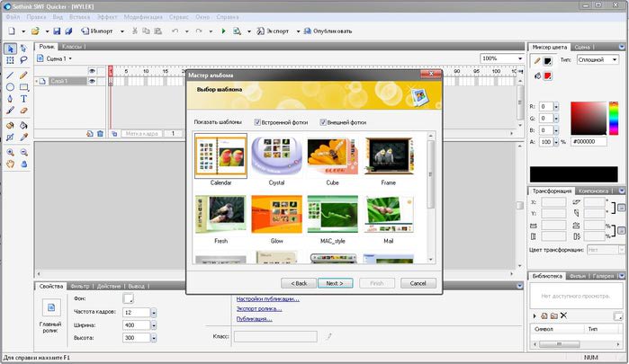629x364 pixels.
Task: Select the Brush tool
Action: [x=11, y=111]
